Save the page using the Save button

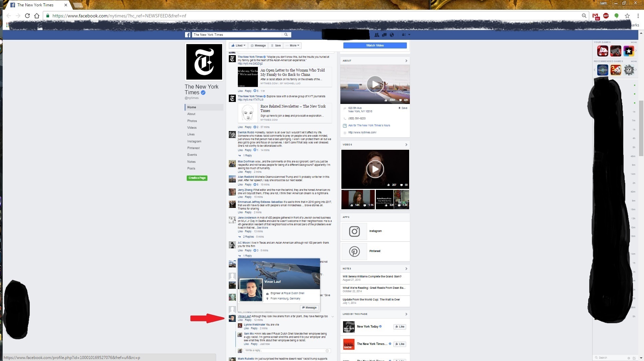pos(276,45)
